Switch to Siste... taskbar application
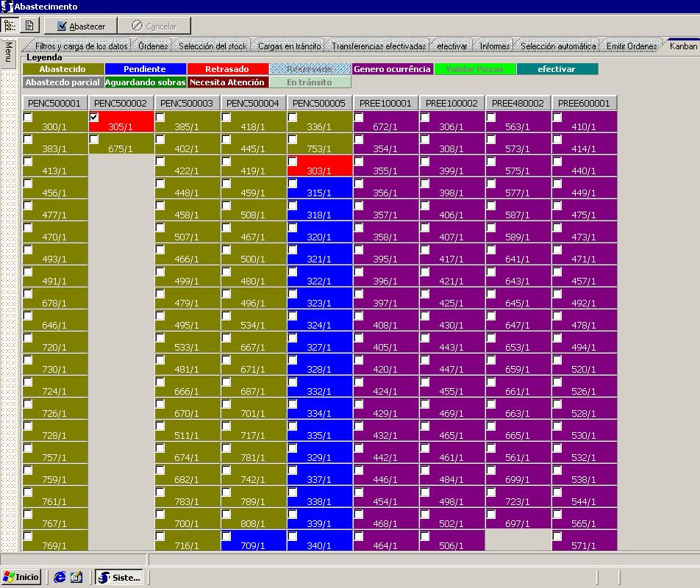 [118, 577]
